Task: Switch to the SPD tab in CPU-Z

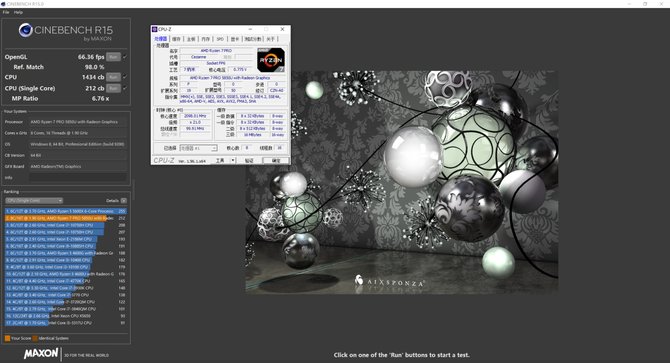Action: click(220, 39)
